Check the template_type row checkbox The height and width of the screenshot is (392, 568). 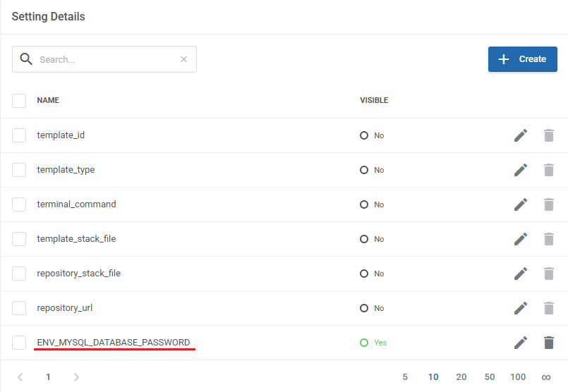[19, 170]
